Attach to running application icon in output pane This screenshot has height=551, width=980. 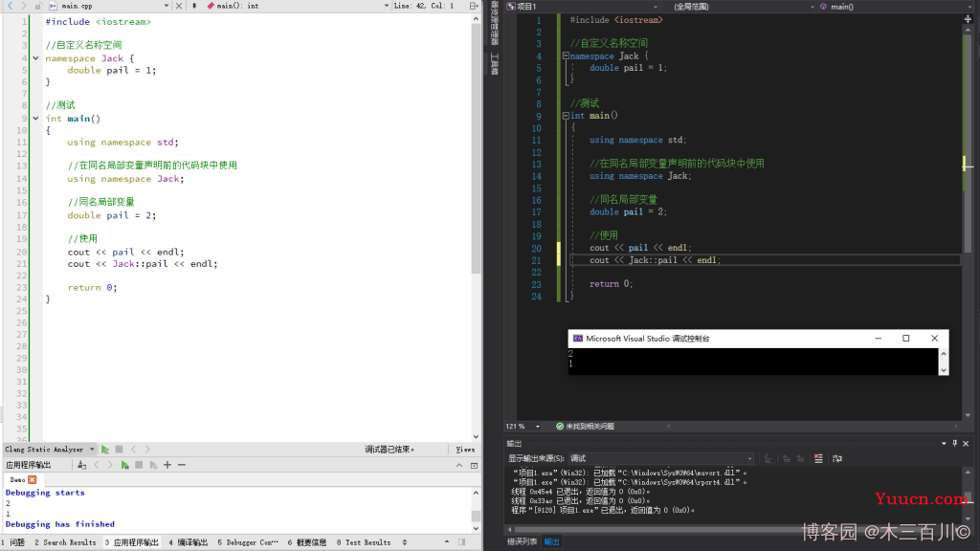pos(82,465)
